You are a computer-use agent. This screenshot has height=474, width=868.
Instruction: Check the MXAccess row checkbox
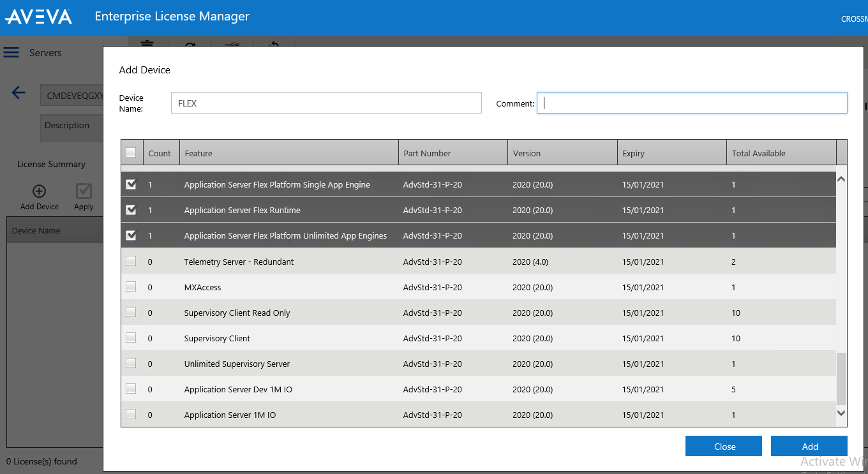pyautogui.click(x=131, y=286)
